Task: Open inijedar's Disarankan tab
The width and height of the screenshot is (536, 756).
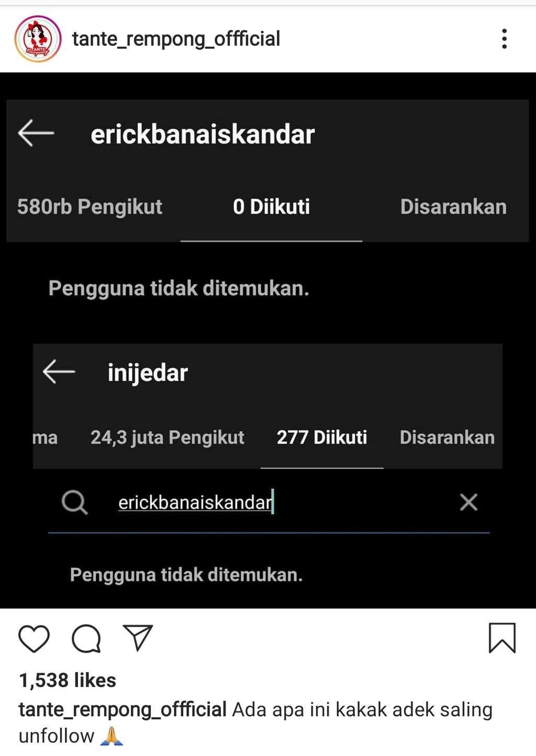Action: tap(447, 437)
